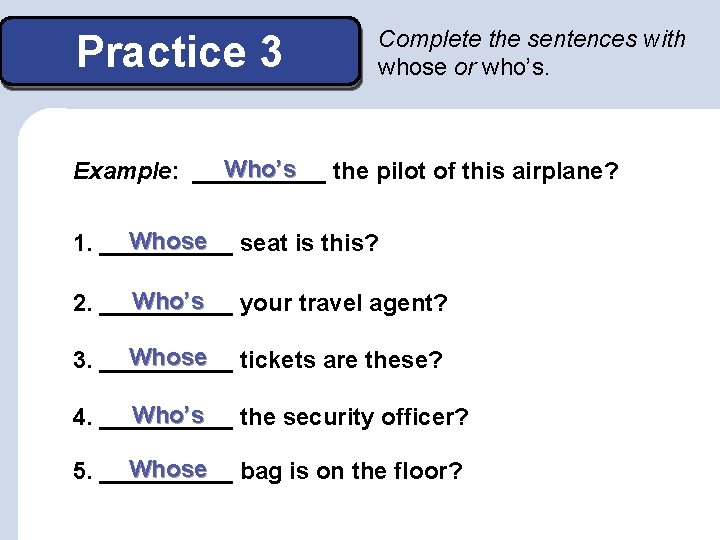720x540 pixels.
Task: Click the number 4 list marker
Action: (83, 417)
